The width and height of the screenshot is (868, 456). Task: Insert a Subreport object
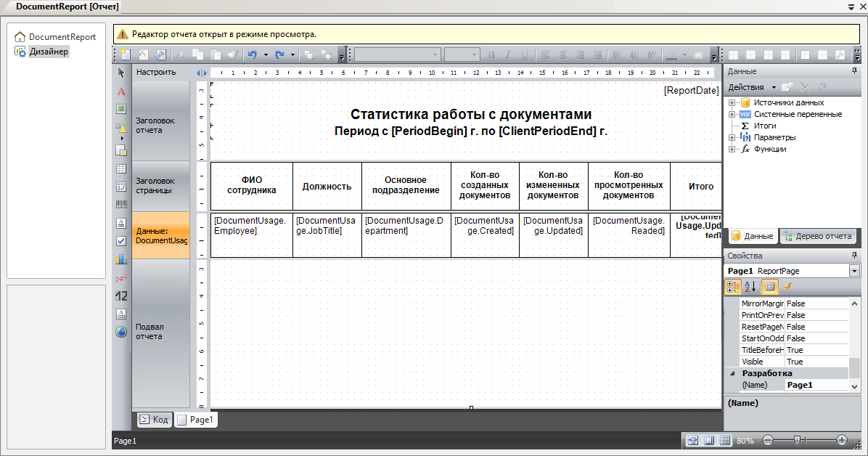[121, 150]
